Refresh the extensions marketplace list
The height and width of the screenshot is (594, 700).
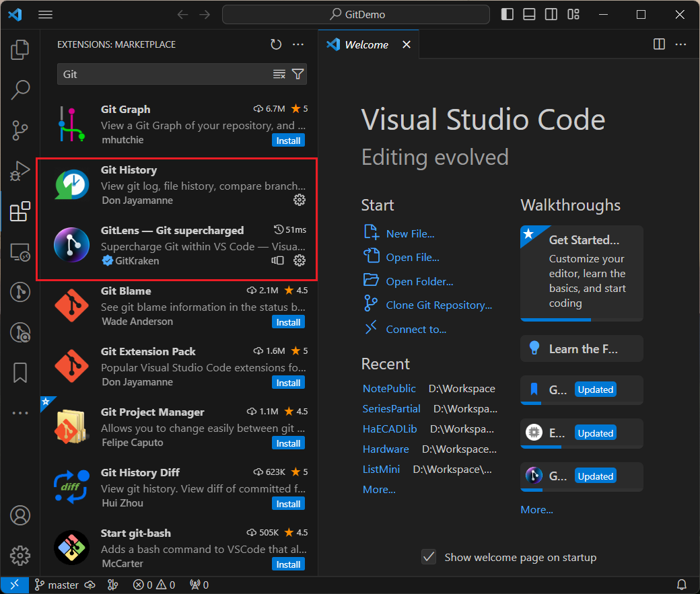click(276, 44)
